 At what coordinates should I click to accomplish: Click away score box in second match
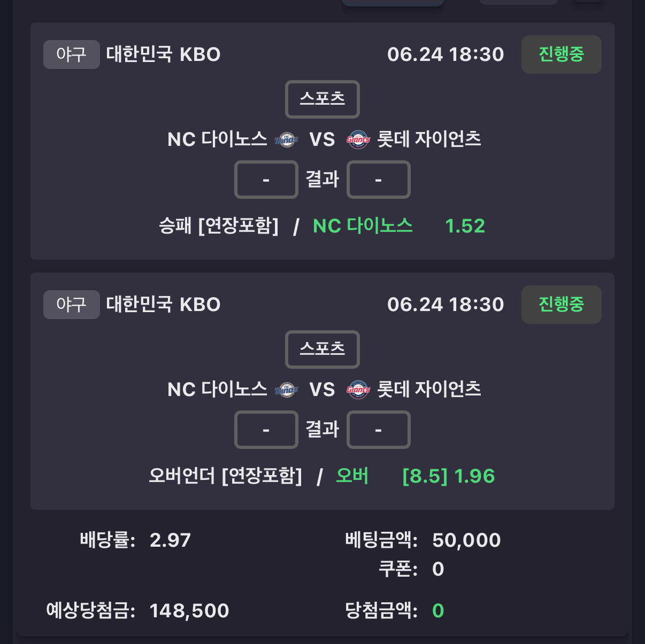click(379, 430)
